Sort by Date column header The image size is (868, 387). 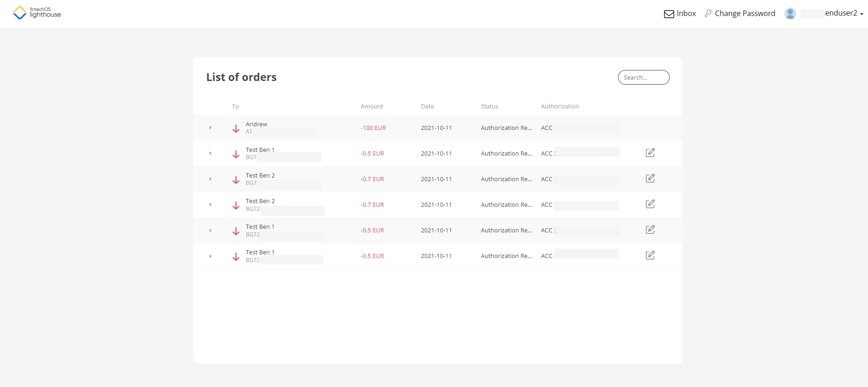tap(427, 106)
